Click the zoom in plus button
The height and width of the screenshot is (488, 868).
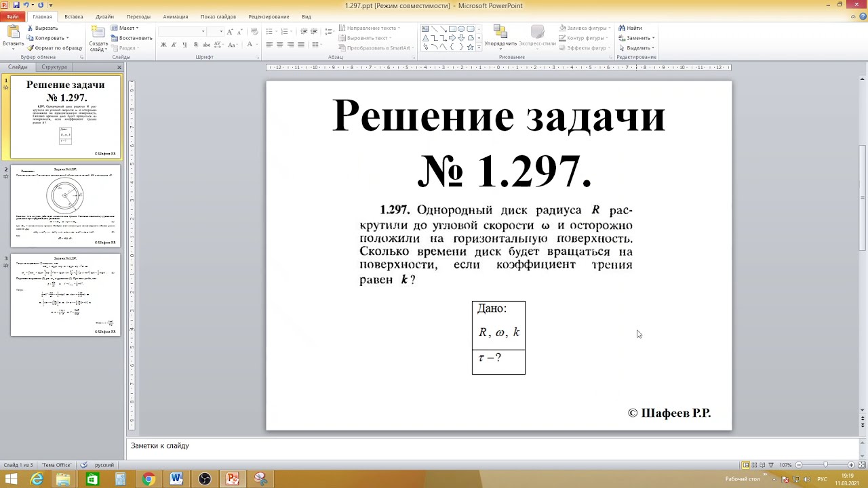(x=851, y=465)
